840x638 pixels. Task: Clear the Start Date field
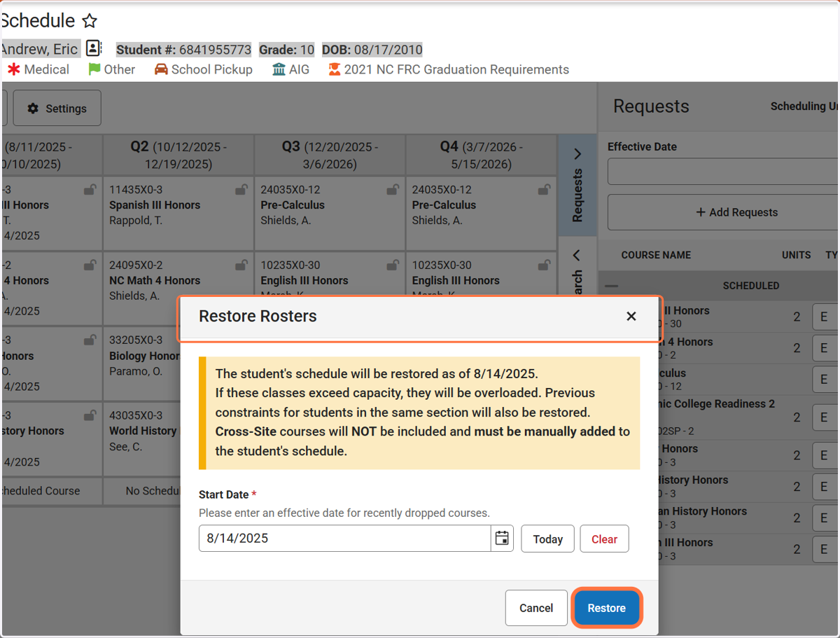coord(604,539)
